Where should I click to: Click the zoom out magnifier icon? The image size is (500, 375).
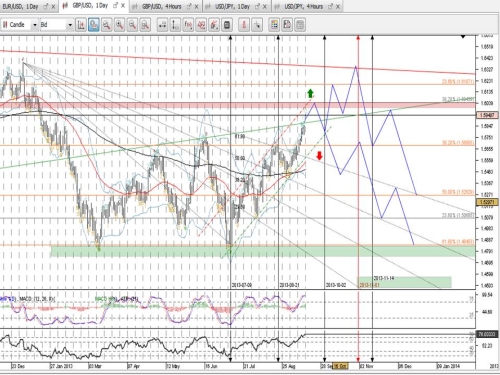(132, 25)
